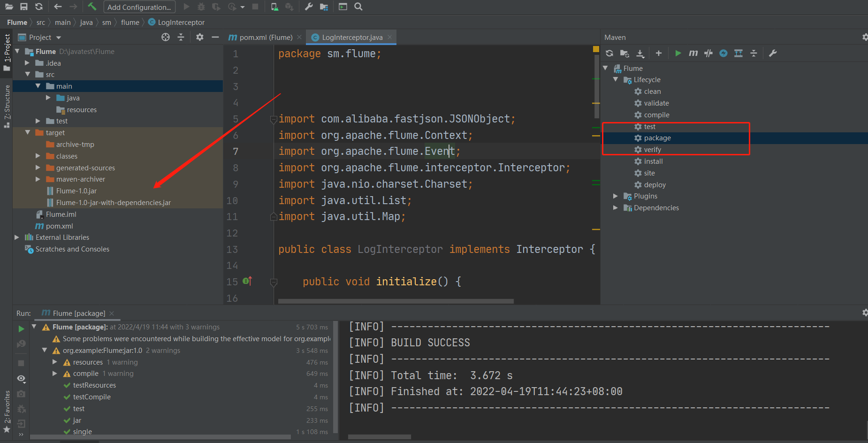This screenshot has width=868, height=443.
Task: Open Run panel gear settings
Action: [864, 313]
